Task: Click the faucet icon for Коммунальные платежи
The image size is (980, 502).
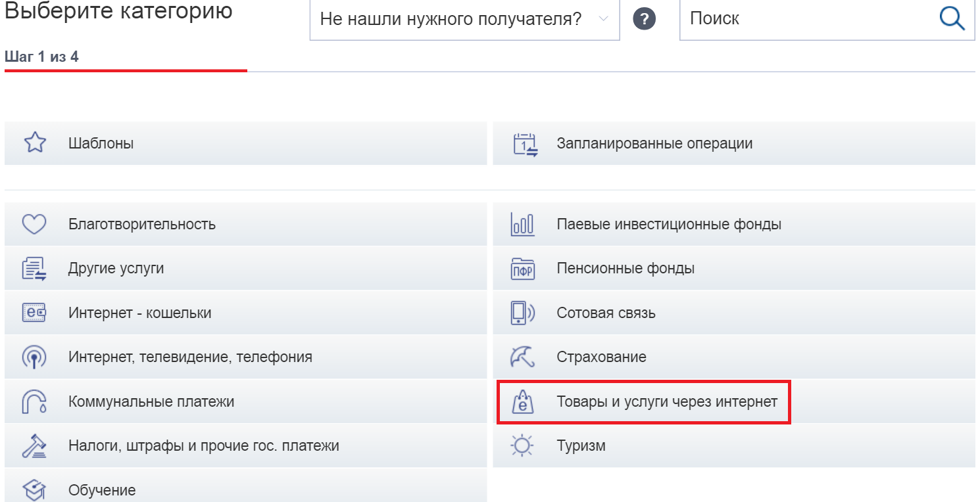Action: coord(34,402)
